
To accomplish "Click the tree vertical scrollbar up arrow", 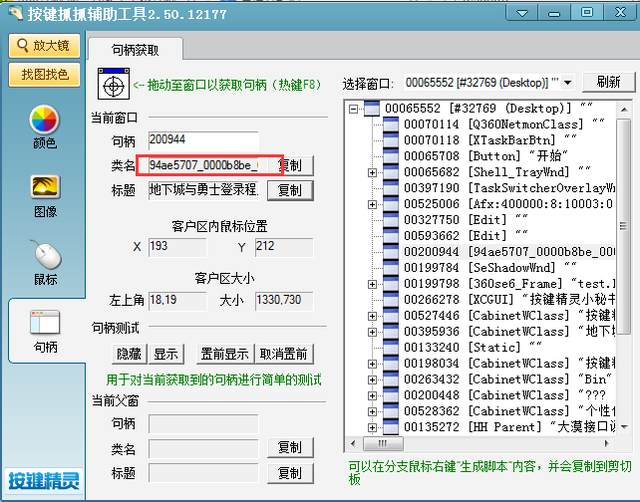I will 624,109.
